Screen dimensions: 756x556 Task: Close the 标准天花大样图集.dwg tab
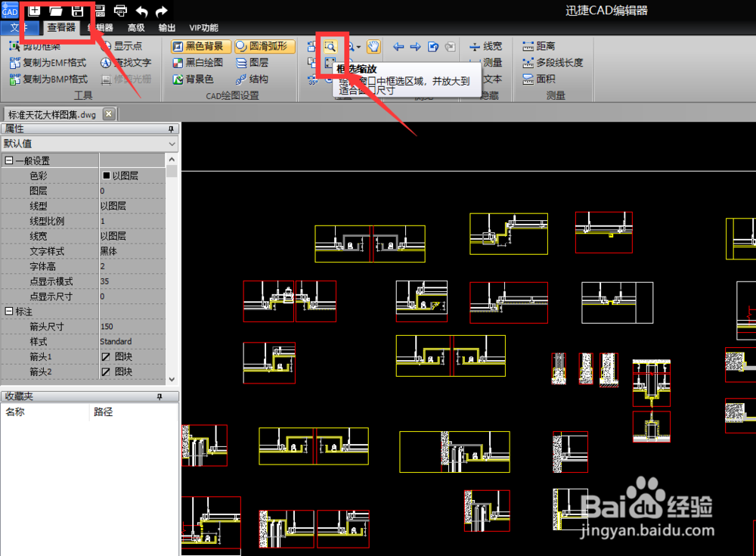point(109,114)
